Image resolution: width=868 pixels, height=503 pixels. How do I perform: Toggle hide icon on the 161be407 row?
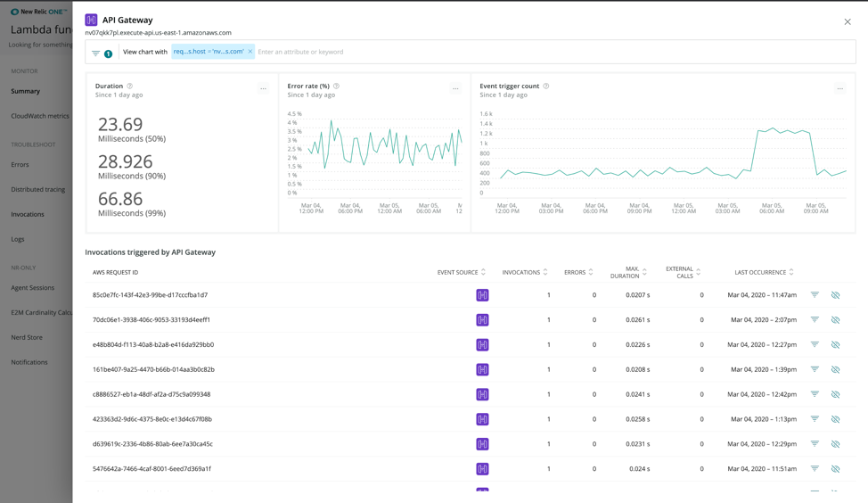click(x=835, y=369)
